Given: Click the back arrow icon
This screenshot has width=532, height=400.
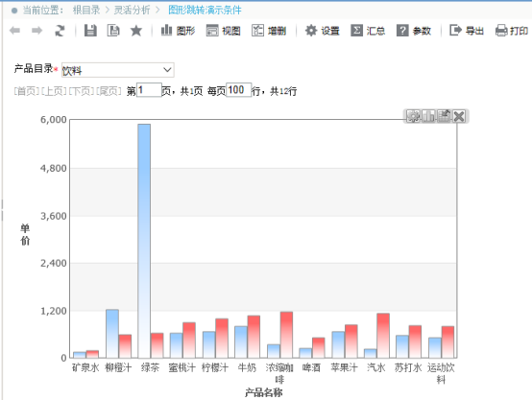Looking at the screenshot, I should [14, 31].
